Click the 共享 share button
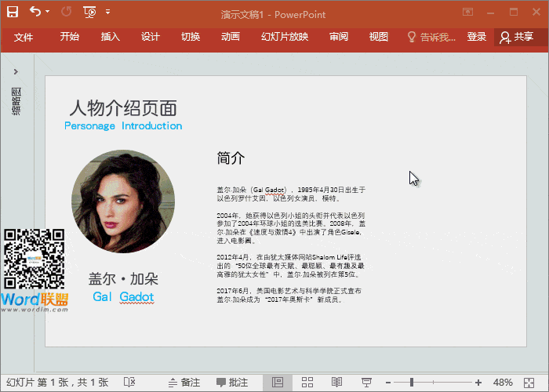Image resolution: width=549 pixels, height=392 pixels. point(516,37)
